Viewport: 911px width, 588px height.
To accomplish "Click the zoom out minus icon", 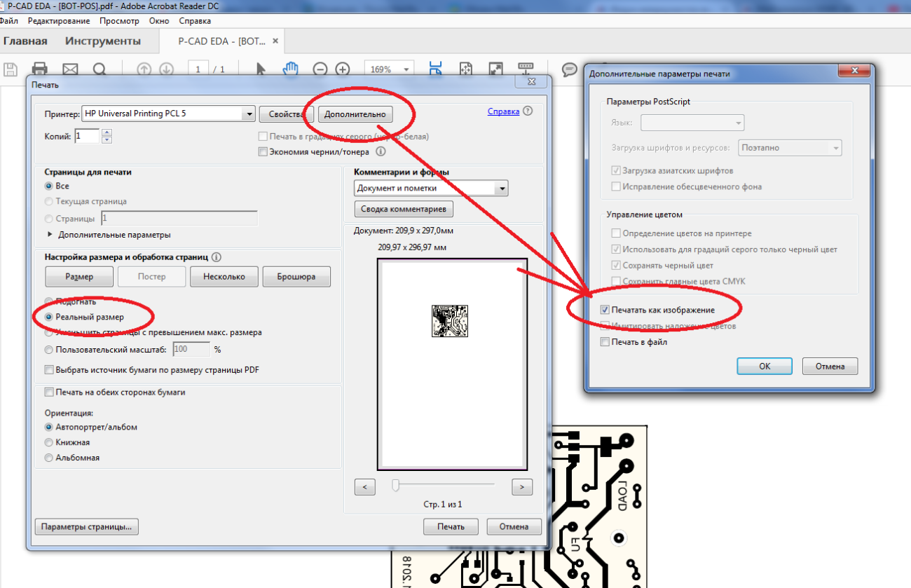I will tap(320, 69).
